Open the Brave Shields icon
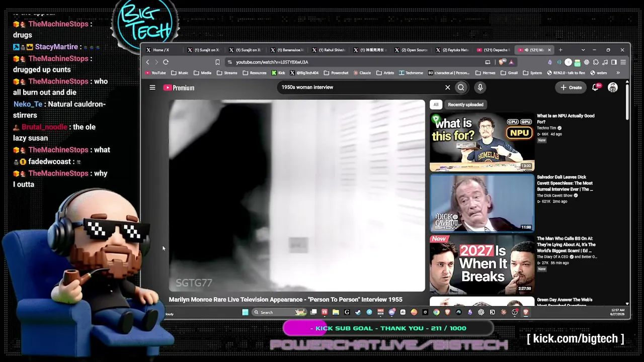The width and height of the screenshot is (644, 362). pos(502,62)
